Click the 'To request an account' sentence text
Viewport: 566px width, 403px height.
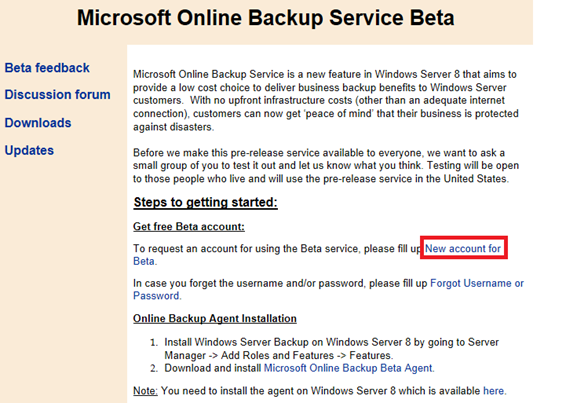(x=276, y=248)
